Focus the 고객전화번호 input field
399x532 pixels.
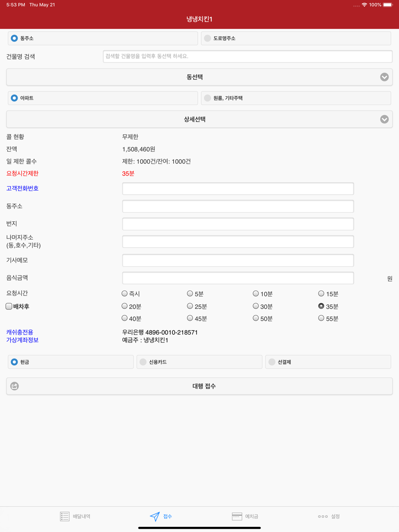(x=238, y=189)
